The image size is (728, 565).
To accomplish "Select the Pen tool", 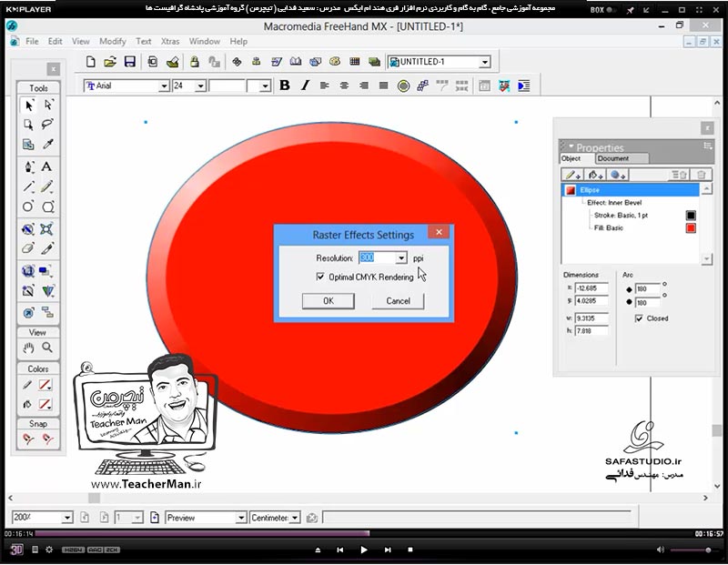I will coord(29,166).
